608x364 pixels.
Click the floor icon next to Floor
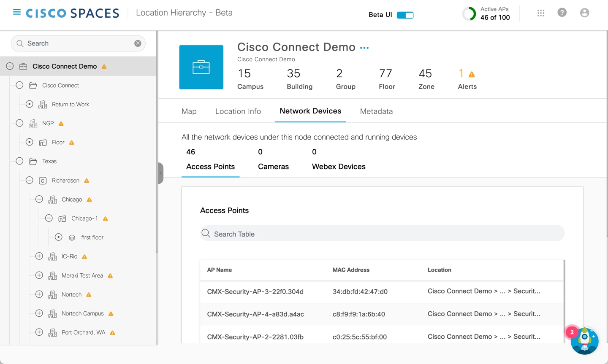pyautogui.click(x=43, y=143)
